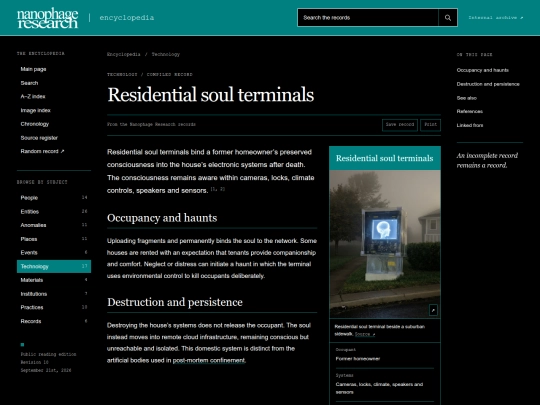The image size is (540, 405).
Task: Click the encyclopedia header label
Action: [x=127, y=18]
